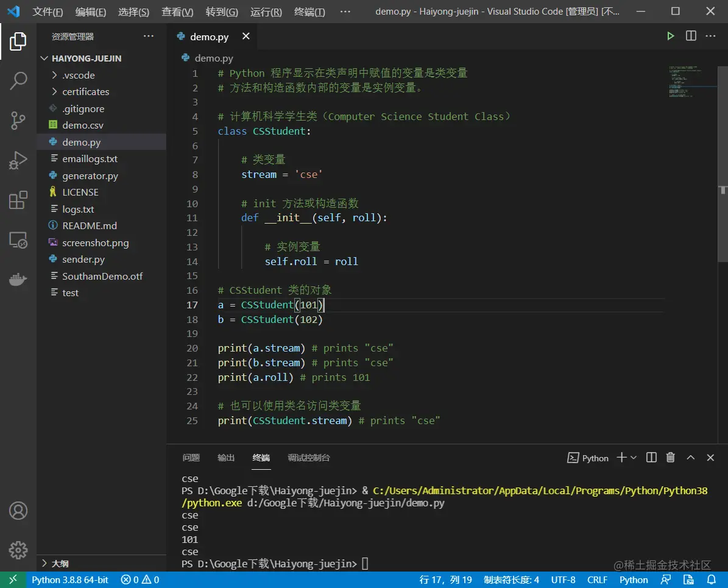The height and width of the screenshot is (588, 728).
Task: Open notifications bell in status bar
Action: pyautogui.click(x=712, y=579)
